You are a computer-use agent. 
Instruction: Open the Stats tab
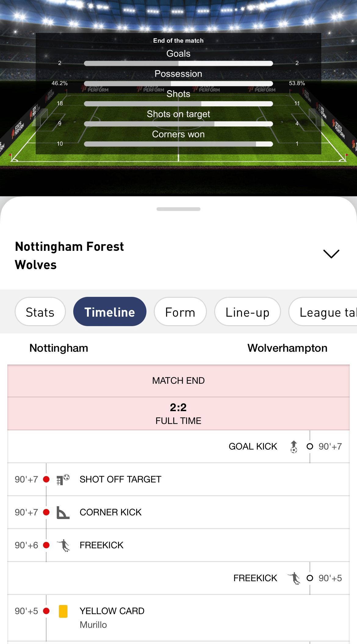(40, 312)
